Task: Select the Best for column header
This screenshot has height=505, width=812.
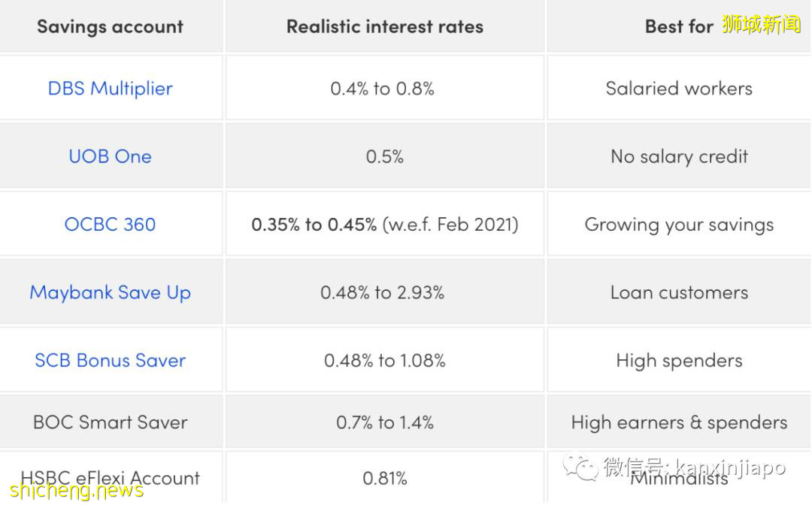Action: (678, 27)
